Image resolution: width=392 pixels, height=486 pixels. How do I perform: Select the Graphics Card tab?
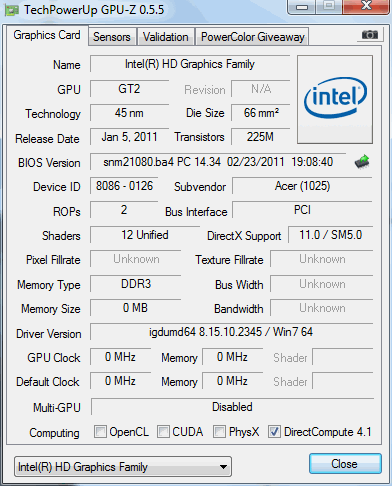point(47,35)
